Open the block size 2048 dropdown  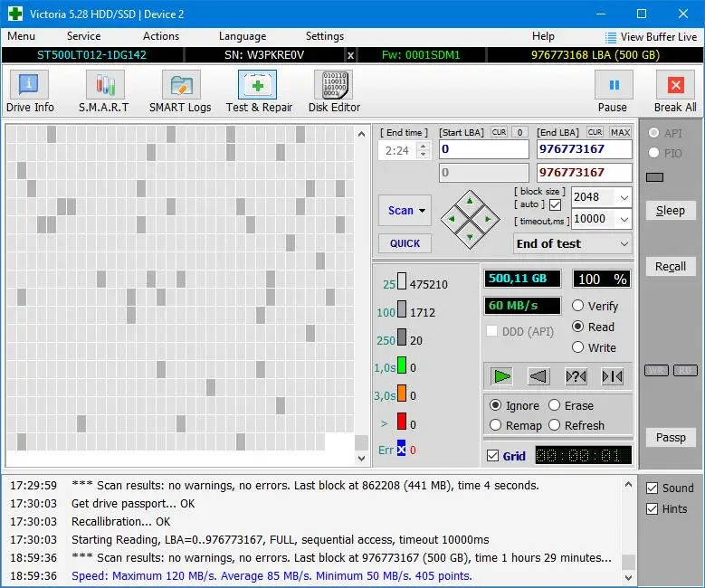[x=624, y=197]
